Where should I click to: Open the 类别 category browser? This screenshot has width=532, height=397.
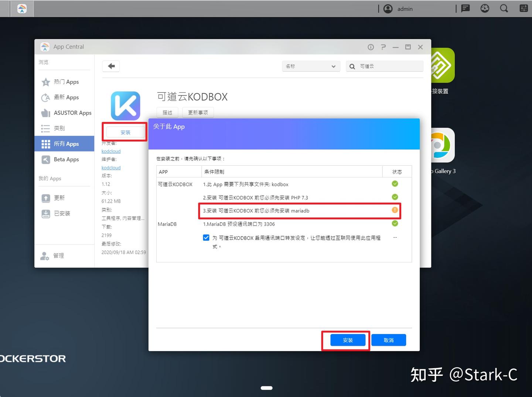[59, 128]
